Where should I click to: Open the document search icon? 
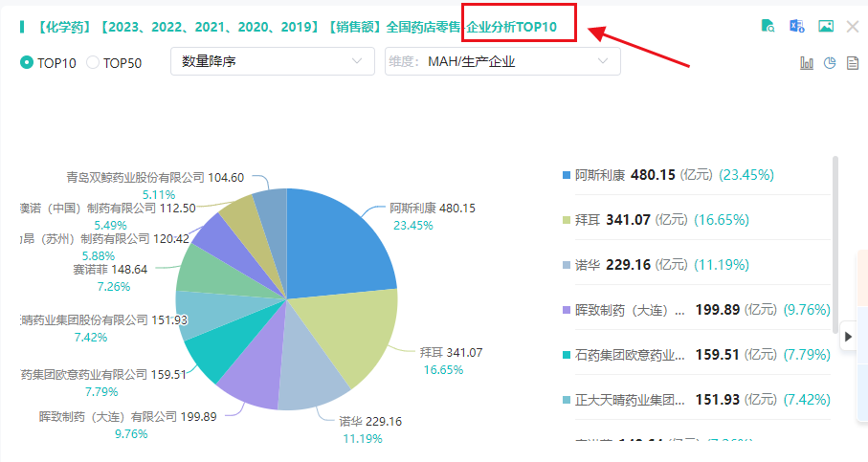768,26
